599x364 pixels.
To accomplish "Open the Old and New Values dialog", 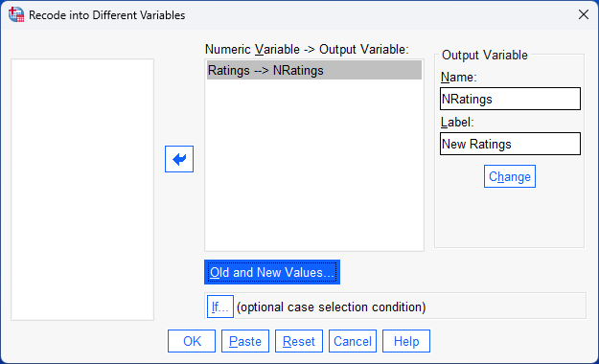I will coord(272,272).
